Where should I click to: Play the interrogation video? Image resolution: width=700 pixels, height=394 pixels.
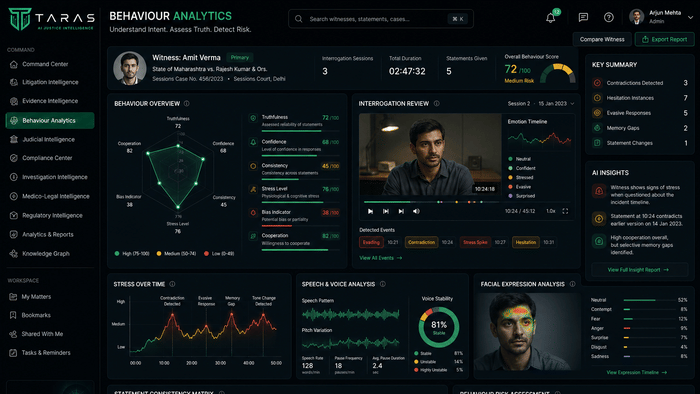tap(370, 211)
